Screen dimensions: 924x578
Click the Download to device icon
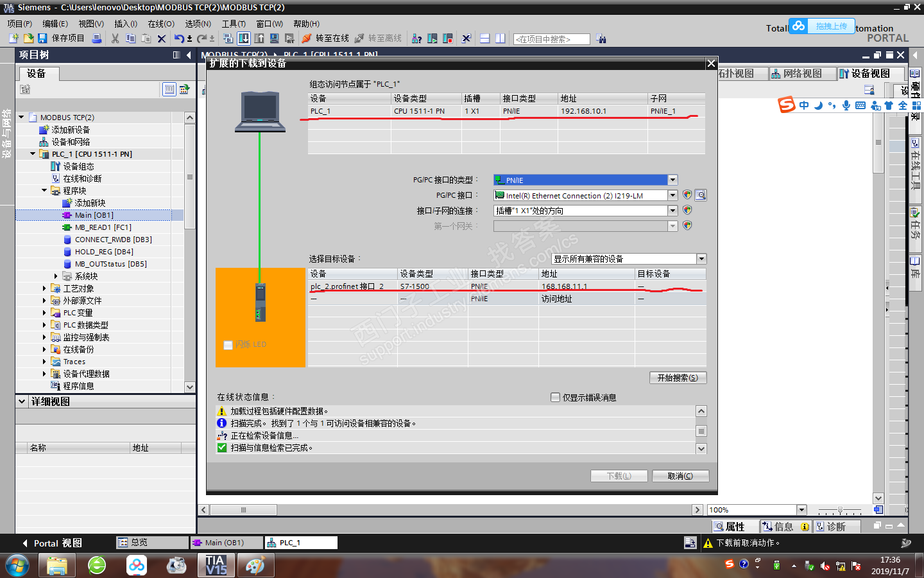click(x=244, y=39)
